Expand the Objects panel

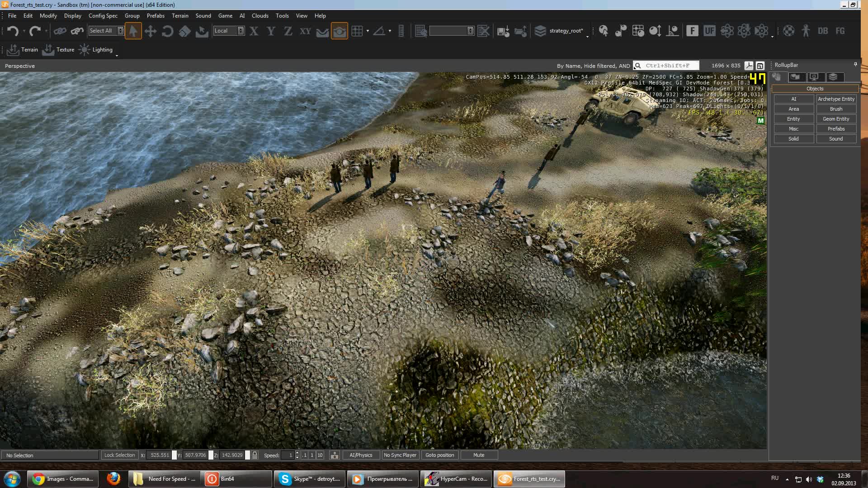pyautogui.click(x=814, y=88)
